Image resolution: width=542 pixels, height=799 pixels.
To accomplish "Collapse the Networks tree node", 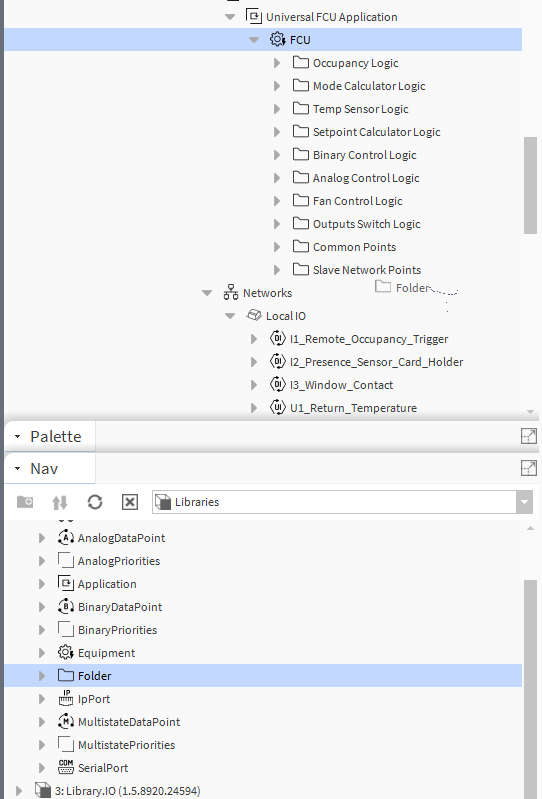I will (207, 293).
